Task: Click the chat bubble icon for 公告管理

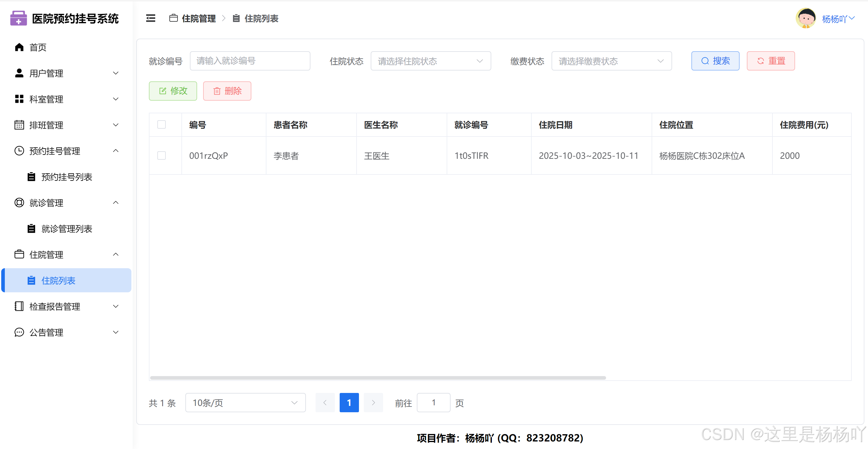Action: [19, 332]
